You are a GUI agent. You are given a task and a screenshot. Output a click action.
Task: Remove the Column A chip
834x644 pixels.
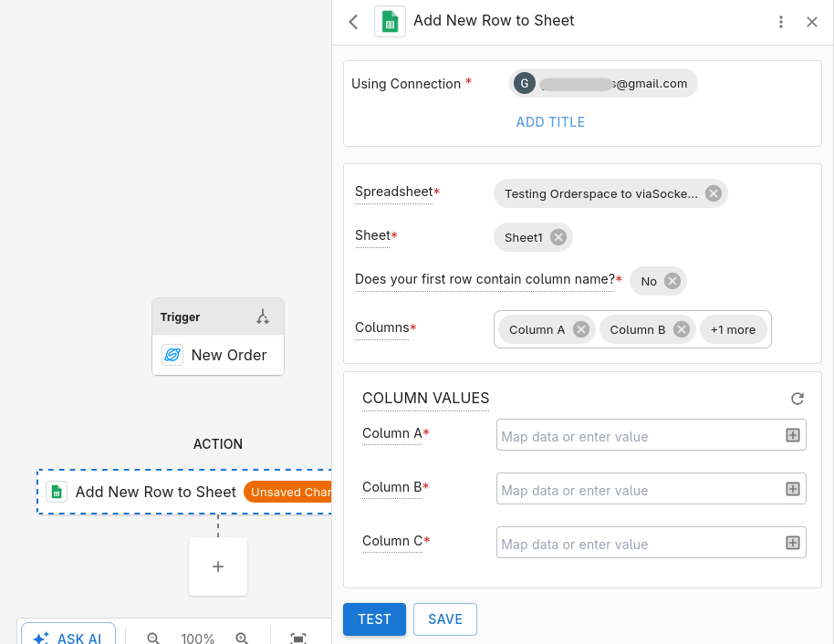[x=581, y=329]
